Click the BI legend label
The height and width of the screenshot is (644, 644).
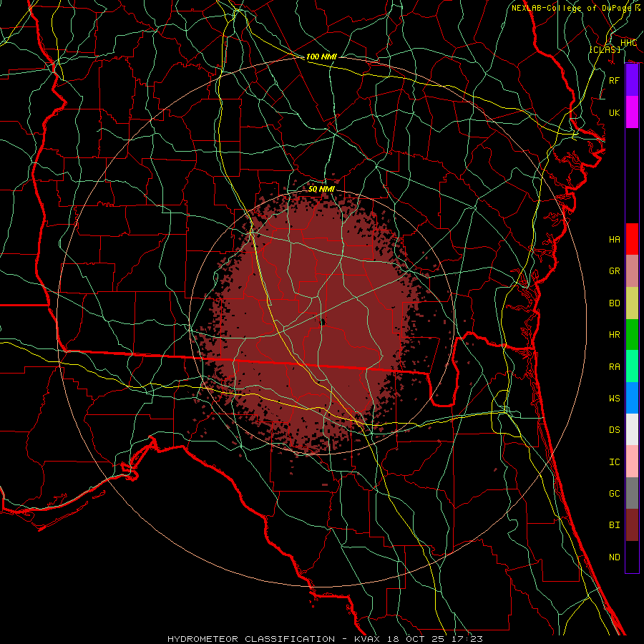[x=615, y=525]
